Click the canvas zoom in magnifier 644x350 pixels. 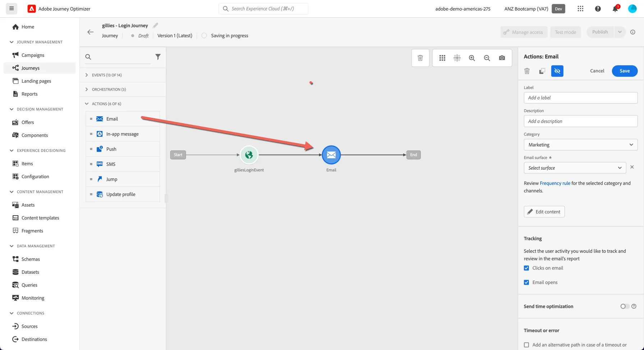pyautogui.click(x=472, y=58)
